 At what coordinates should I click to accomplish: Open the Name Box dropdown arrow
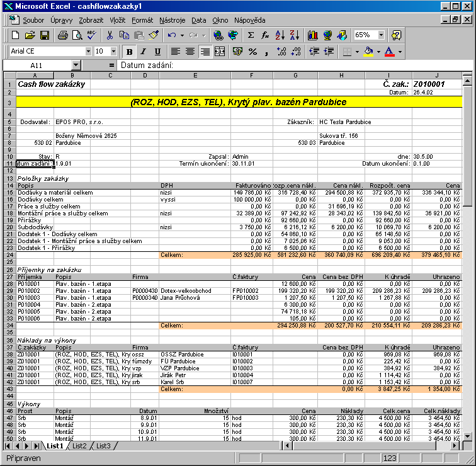click(76, 65)
